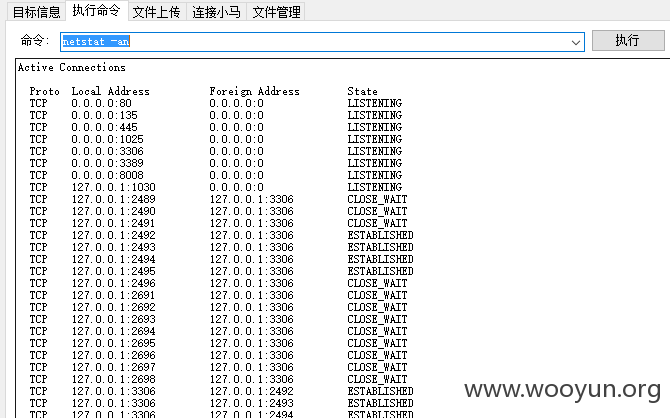
Task: Select the 127.0.0.1:2696 local address
Action: click(x=113, y=354)
